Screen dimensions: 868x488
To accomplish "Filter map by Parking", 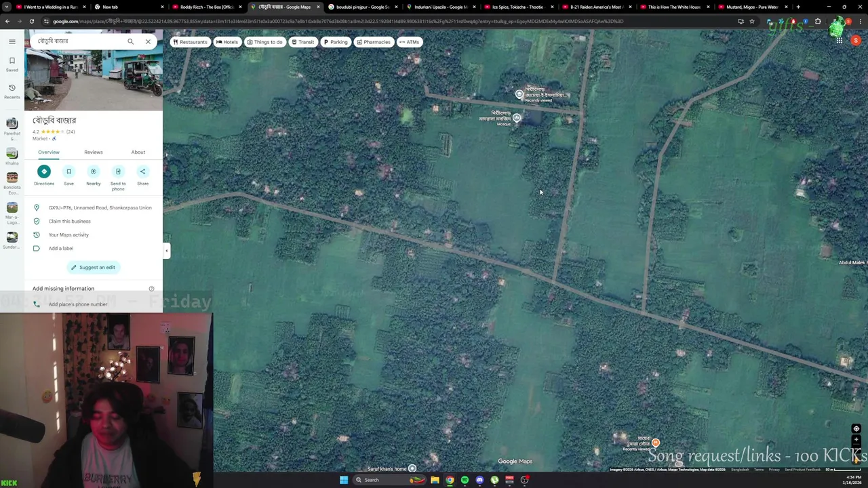I will (336, 42).
